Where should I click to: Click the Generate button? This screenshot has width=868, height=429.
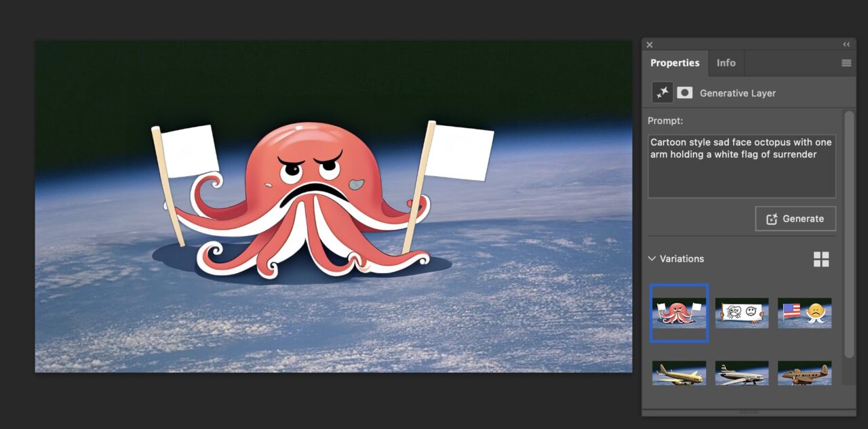(x=795, y=219)
